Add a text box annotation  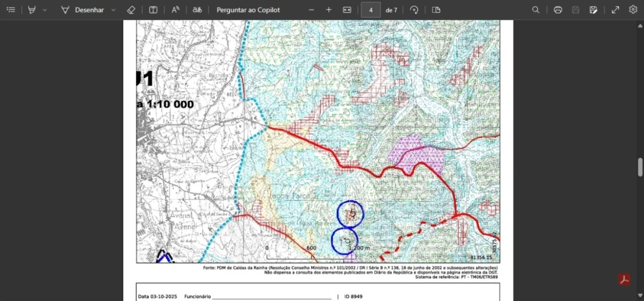click(x=153, y=10)
